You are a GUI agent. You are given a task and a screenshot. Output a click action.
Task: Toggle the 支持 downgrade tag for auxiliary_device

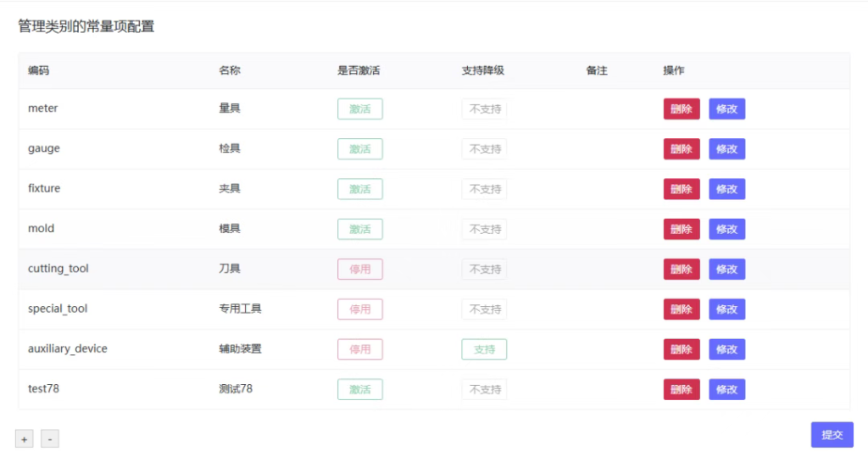[x=484, y=349]
